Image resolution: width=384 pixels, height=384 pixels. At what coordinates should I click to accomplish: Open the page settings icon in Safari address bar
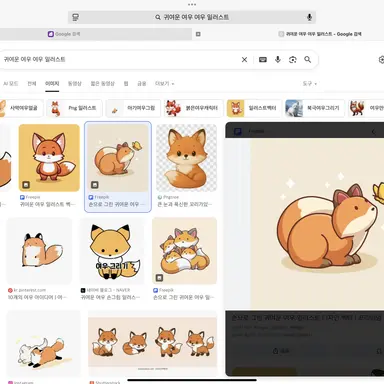point(76,17)
